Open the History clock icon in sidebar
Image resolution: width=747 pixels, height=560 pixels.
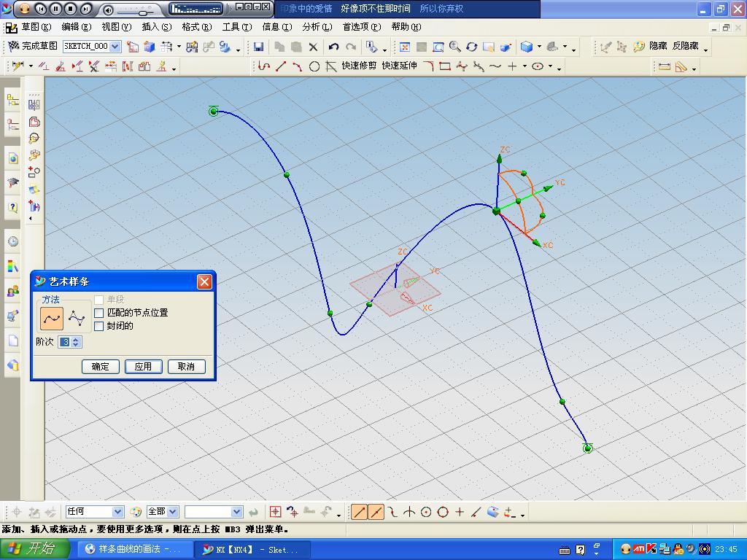coord(13,241)
